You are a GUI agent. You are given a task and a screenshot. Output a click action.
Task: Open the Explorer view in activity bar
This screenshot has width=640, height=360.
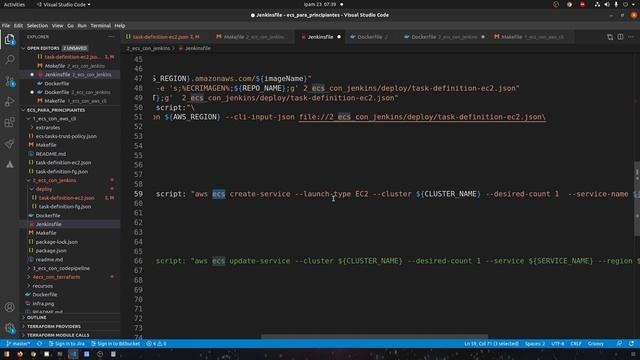click(x=9, y=39)
